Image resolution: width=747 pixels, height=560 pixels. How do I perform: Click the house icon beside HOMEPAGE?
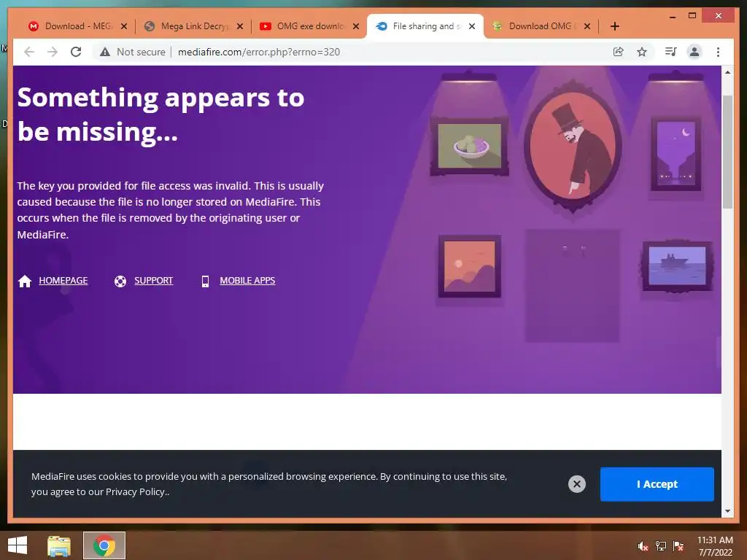point(25,281)
